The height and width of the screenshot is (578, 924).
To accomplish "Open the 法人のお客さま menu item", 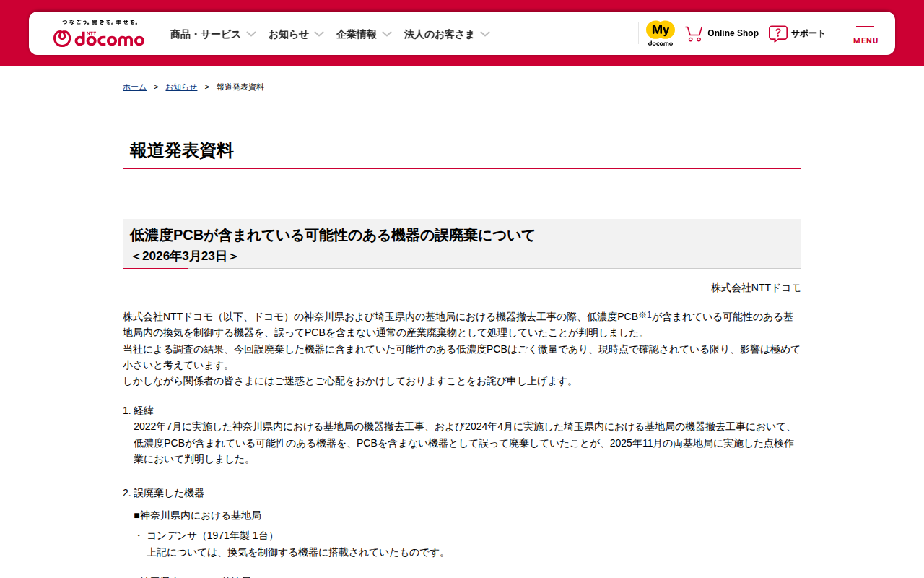I will click(440, 34).
